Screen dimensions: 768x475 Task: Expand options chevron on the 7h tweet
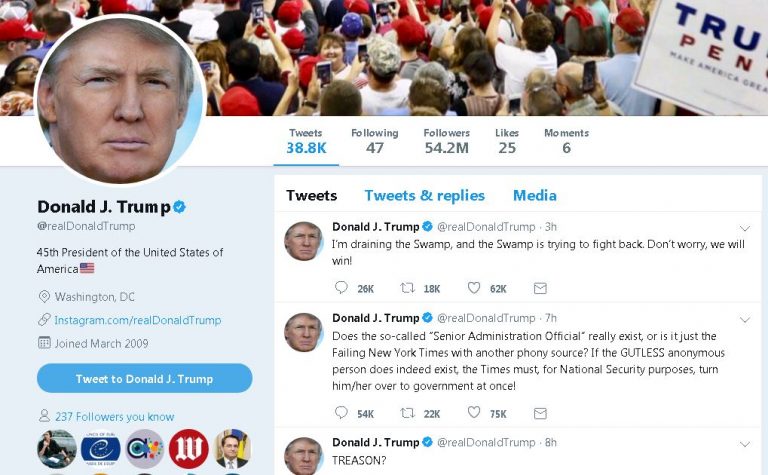pyautogui.click(x=745, y=320)
